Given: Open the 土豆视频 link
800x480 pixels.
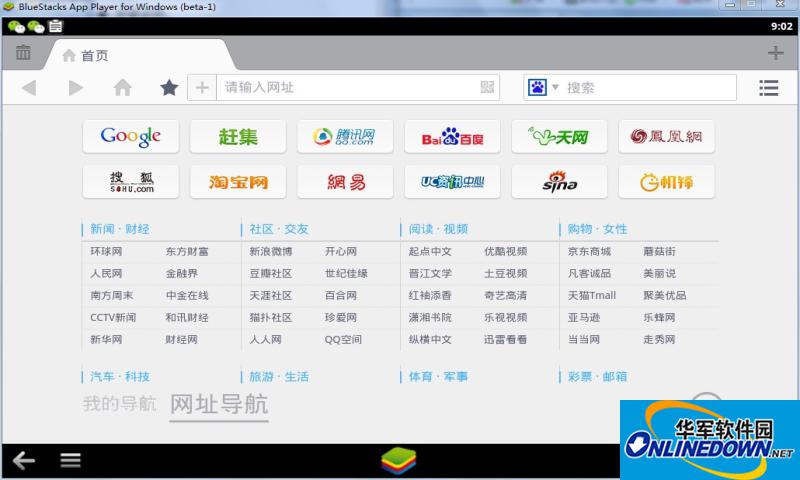Looking at the screenshot, I should tap(506, 273).
